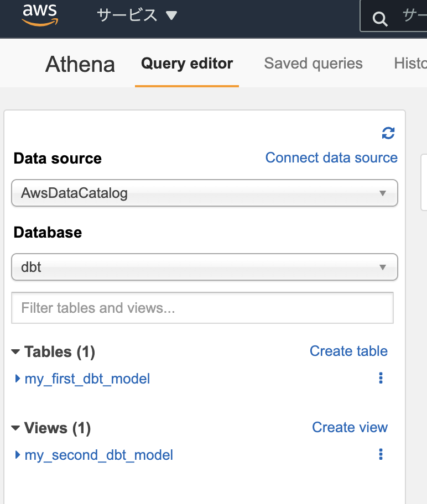Switch to the Query editor tab
The width and height of the screenshot is (427, 504).
[187, 64]
